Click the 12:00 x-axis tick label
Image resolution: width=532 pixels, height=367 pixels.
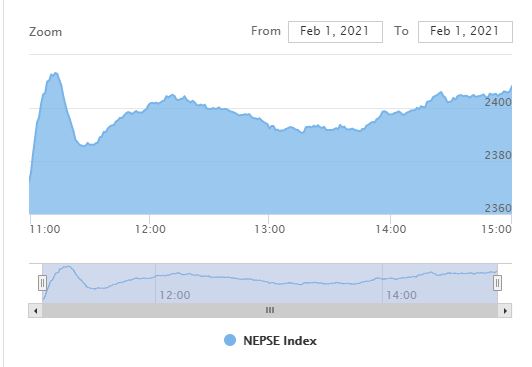[x=150, y=229]
